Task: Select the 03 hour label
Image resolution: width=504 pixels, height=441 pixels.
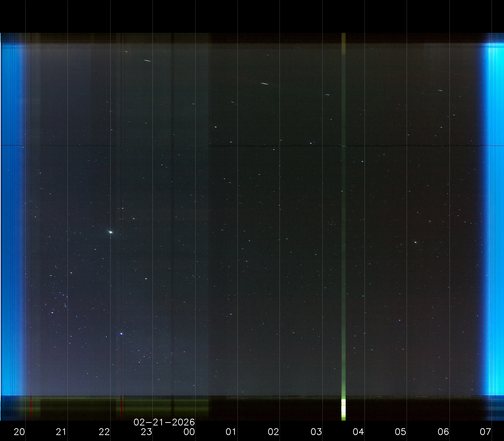Action: click(316, 432)
